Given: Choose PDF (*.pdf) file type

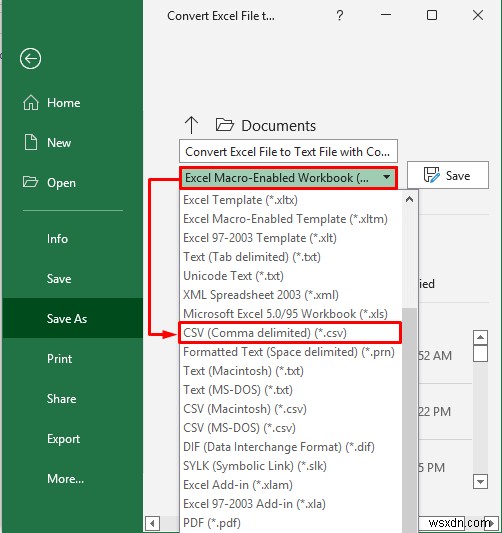Looking at the screenshot, I should (290, 523).
